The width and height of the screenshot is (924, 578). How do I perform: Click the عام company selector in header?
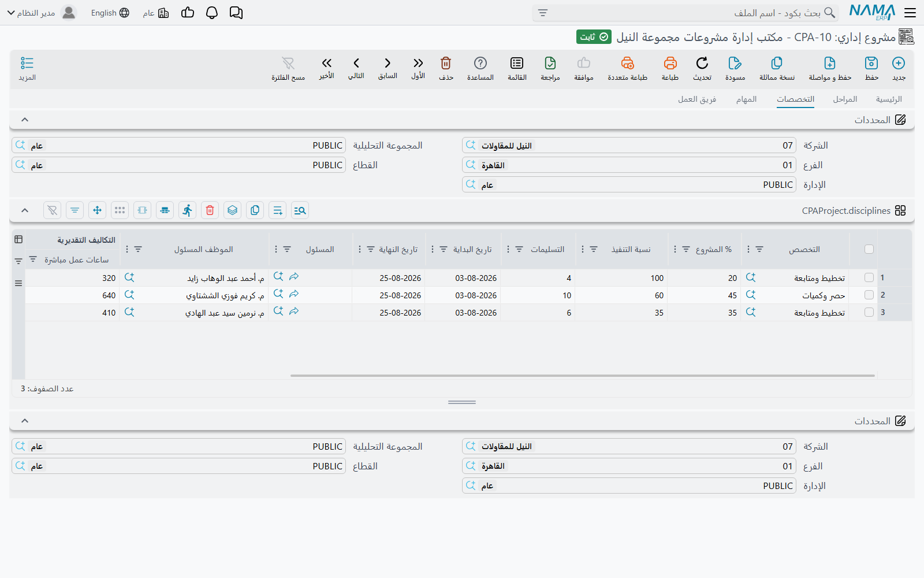click(156, 13)
